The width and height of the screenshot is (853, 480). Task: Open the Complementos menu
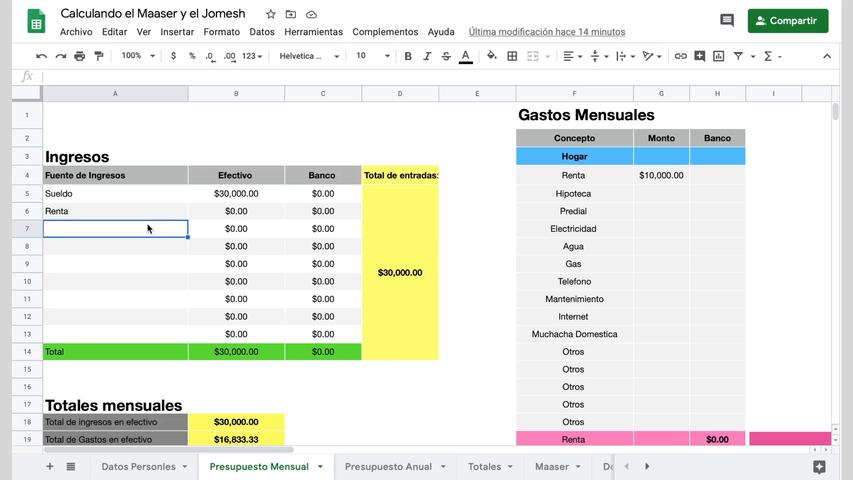pos(385,32)
